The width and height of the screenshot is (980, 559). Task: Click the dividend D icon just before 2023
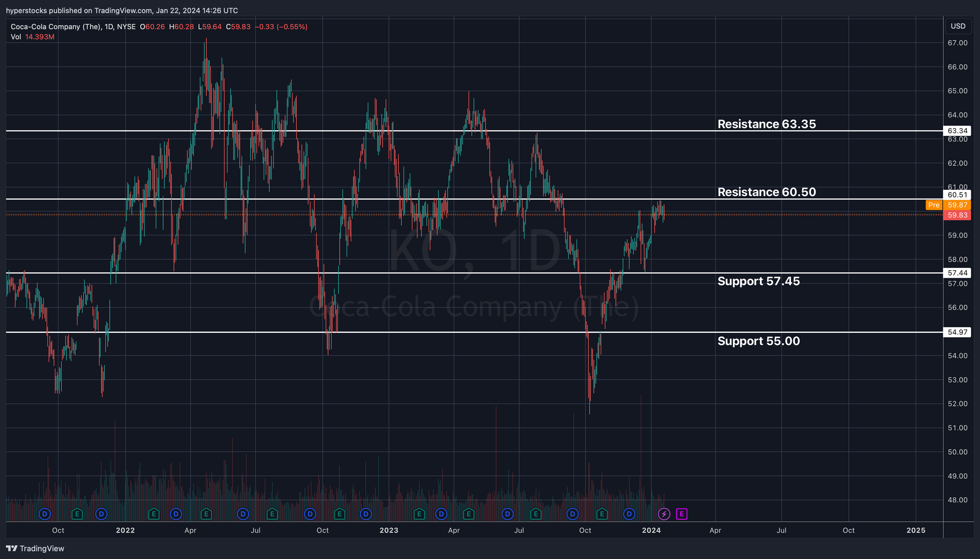click(366, 514)
